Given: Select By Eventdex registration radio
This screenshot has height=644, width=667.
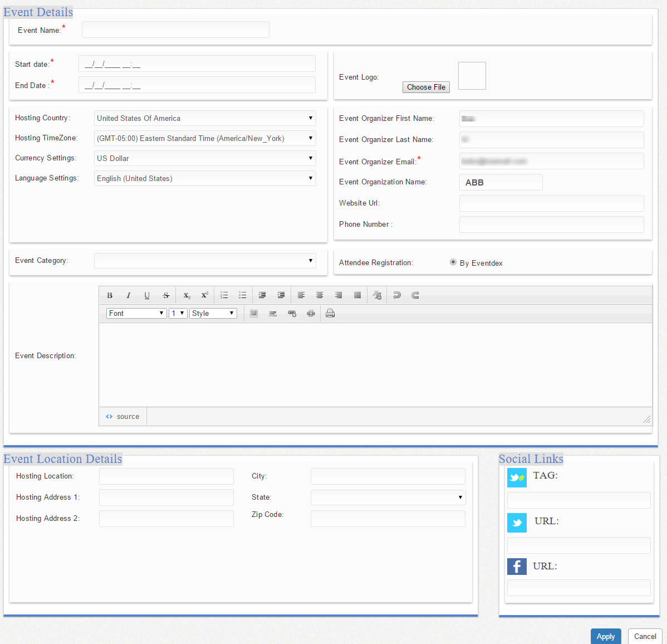Looking at the screenshot, I should click(453, 262).
